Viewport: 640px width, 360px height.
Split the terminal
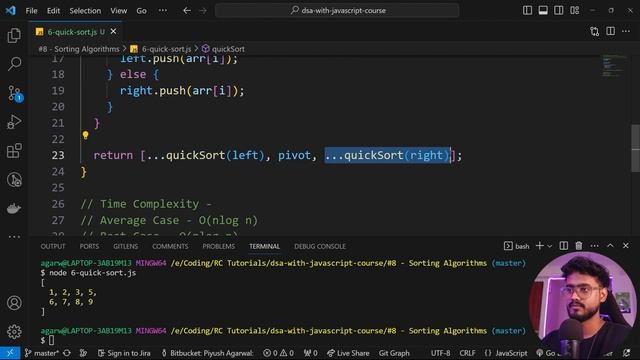564,246
